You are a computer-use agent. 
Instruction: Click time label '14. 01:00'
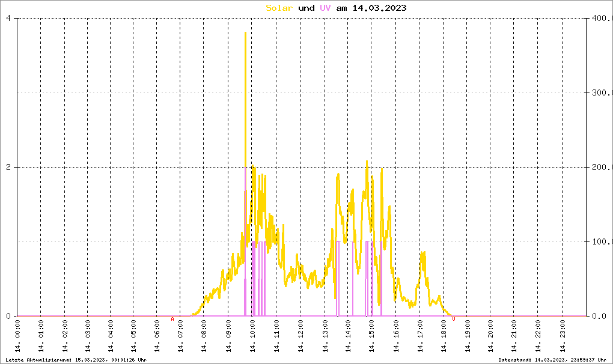(x=41, y=336)
